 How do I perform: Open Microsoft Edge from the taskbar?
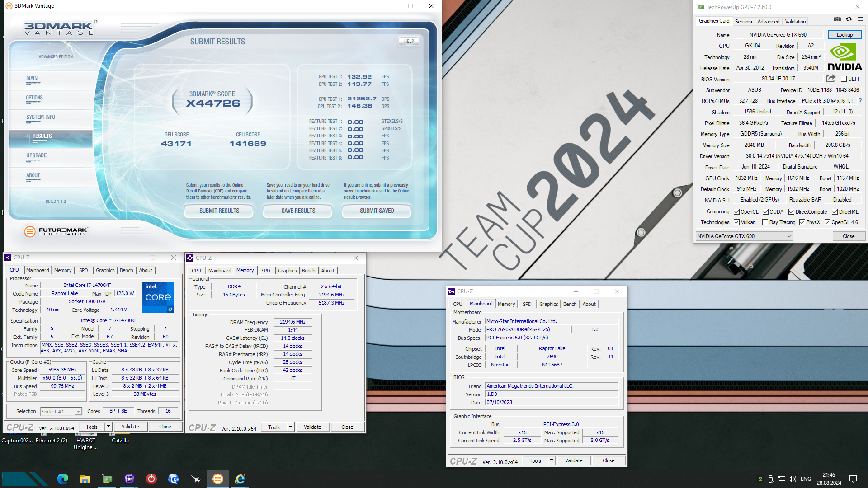[63, 479]
